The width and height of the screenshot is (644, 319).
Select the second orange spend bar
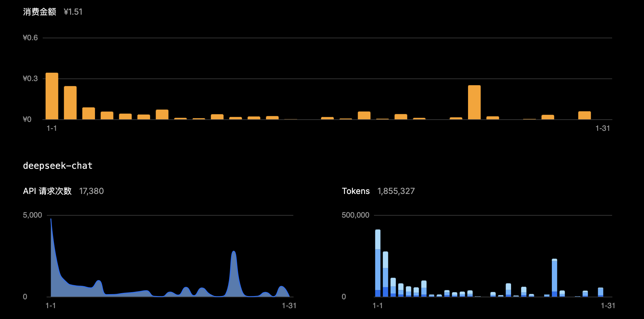click(x=70, y=103)
